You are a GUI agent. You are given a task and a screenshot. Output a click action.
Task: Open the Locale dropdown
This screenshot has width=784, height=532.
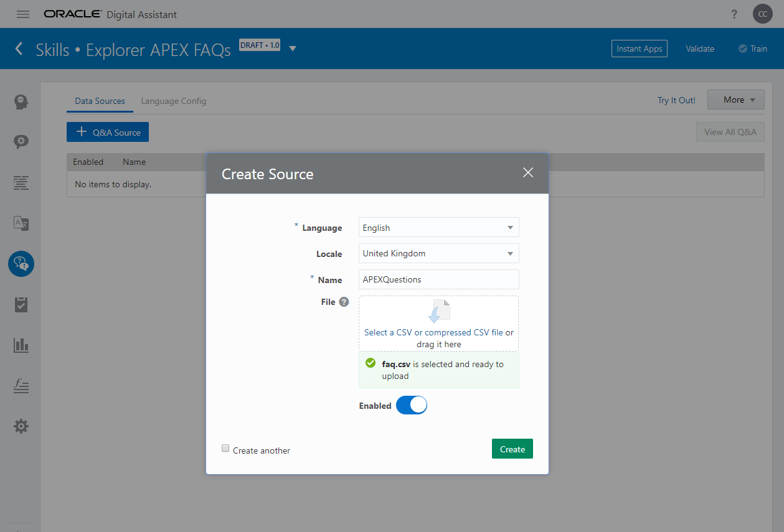coord(439,253)
